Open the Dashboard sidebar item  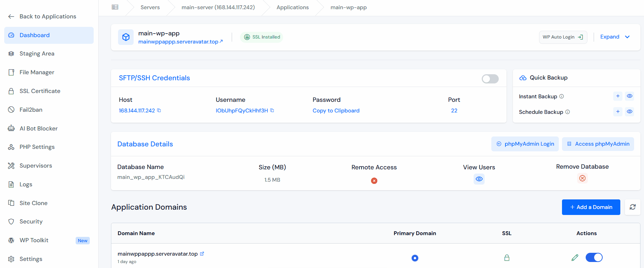(49, 35)
